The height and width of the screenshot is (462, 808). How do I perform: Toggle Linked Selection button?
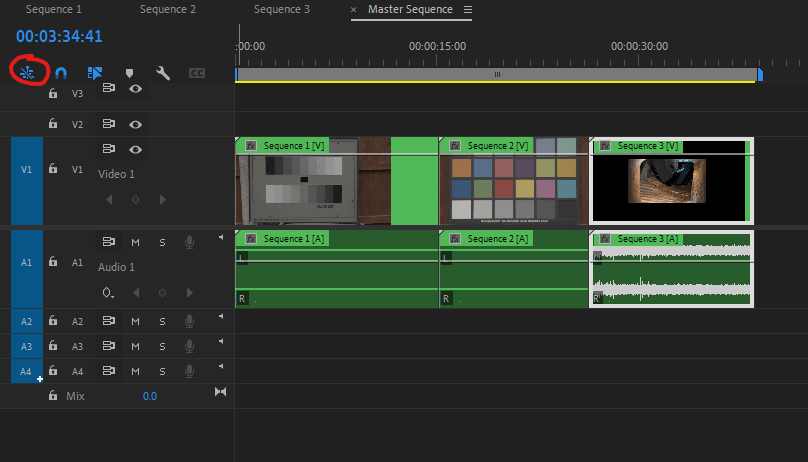[x=95, y=73]
